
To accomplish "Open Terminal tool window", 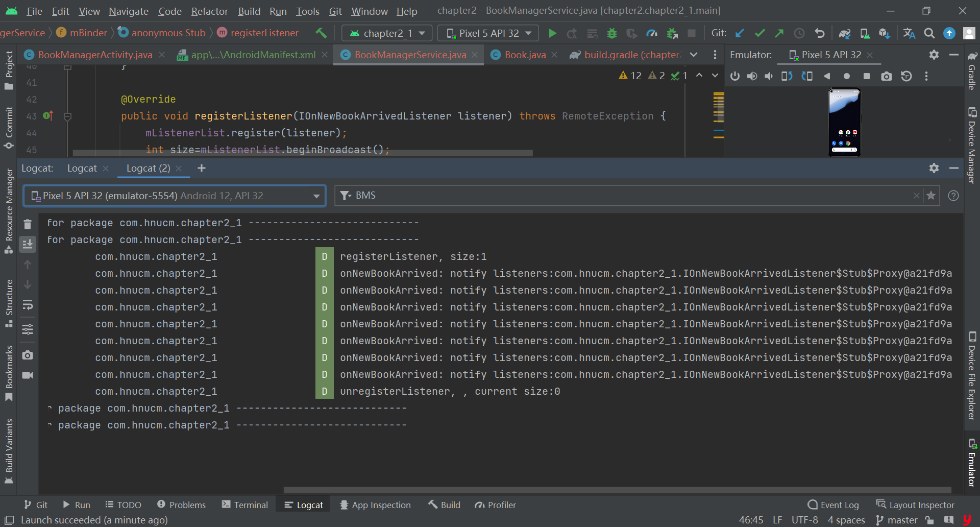I will tap(245, 505).
